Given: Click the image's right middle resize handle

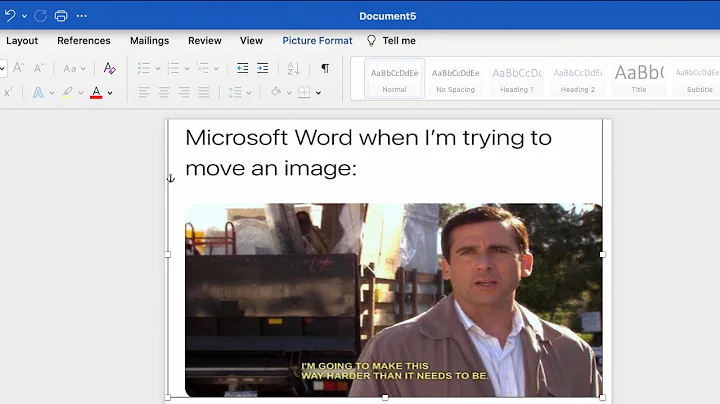Looking at the screenshot, I should [602, 254].
